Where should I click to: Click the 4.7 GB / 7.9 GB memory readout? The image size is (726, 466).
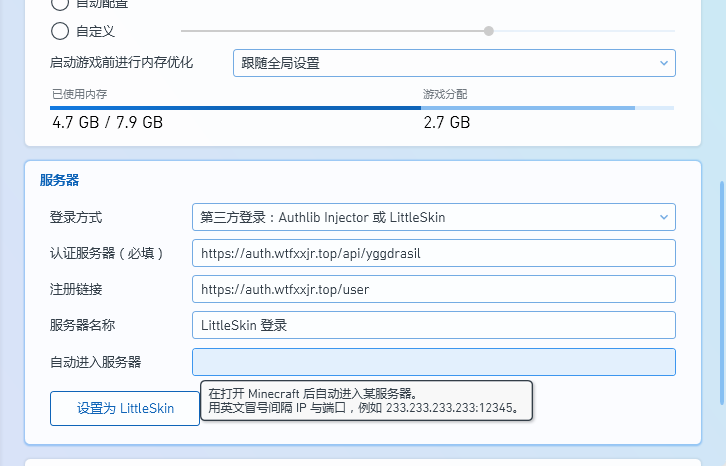pos(107,123)
